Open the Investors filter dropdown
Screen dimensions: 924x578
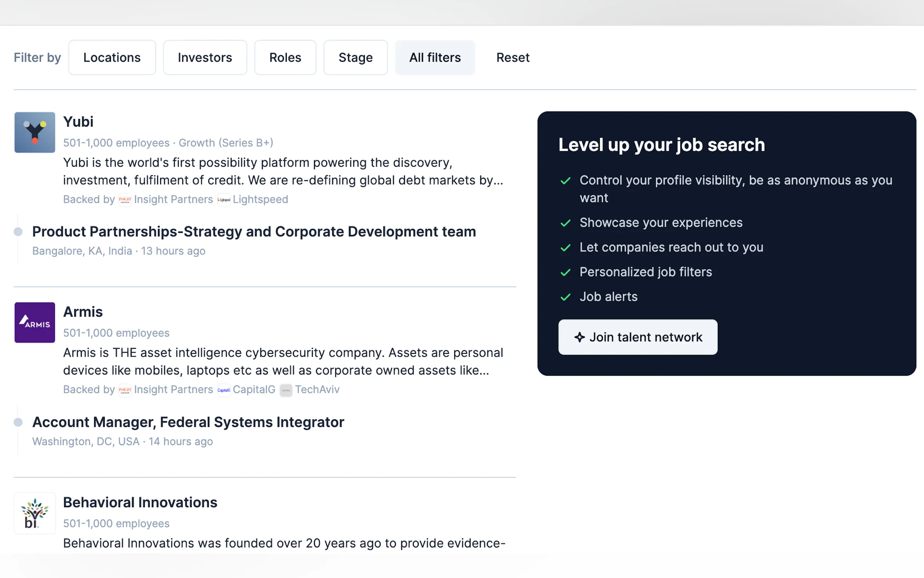(205, 58)
